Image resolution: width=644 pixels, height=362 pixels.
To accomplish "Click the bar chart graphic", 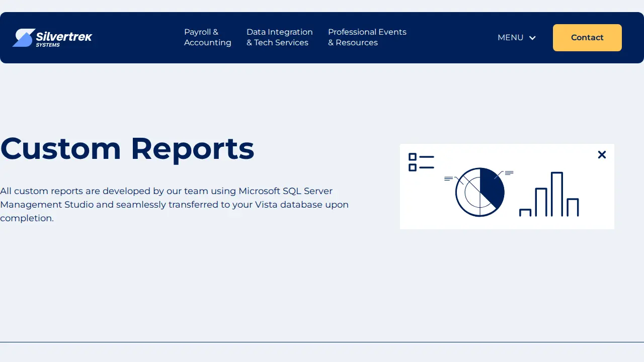I will coord(549,194).
